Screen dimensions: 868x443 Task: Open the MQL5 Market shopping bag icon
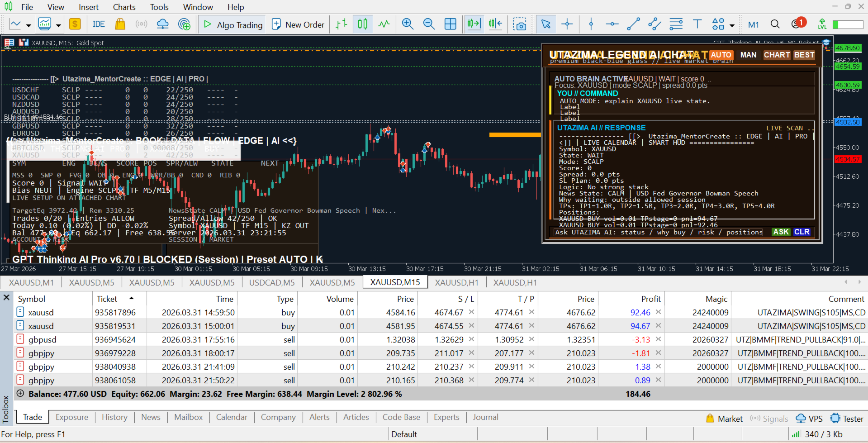[120, 24]
